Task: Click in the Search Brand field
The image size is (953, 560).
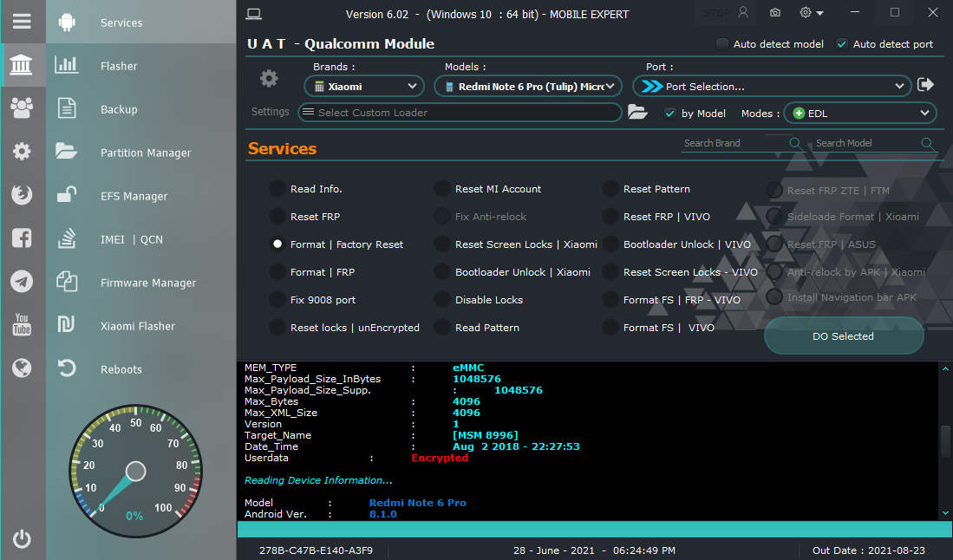Action: 734,143
